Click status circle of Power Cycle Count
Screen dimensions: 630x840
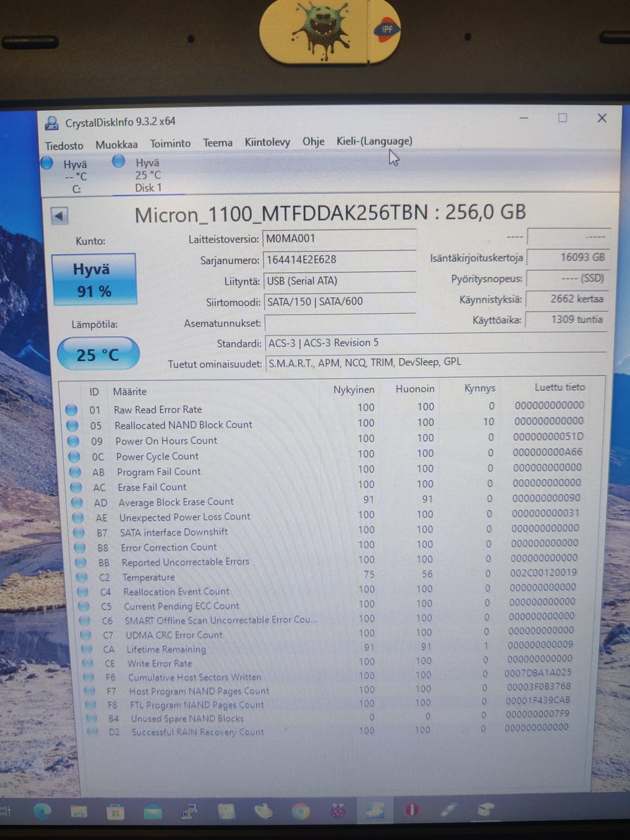pos(74,457)
